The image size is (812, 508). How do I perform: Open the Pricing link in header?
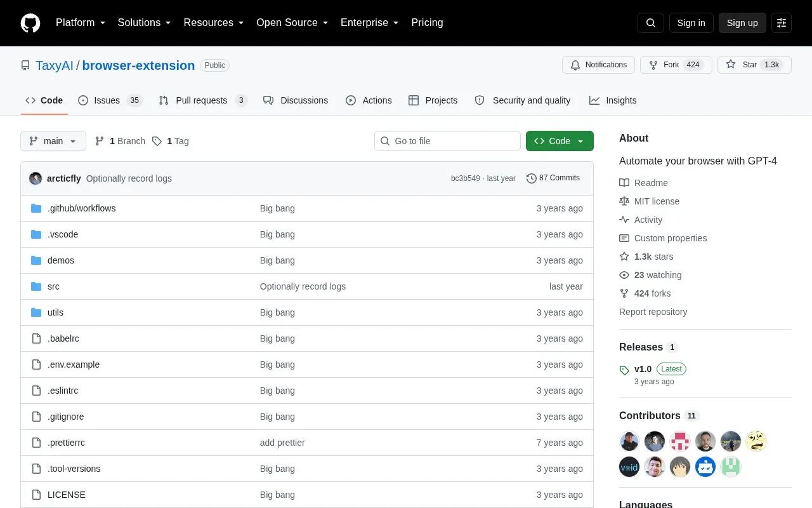[x=427, y=23]
